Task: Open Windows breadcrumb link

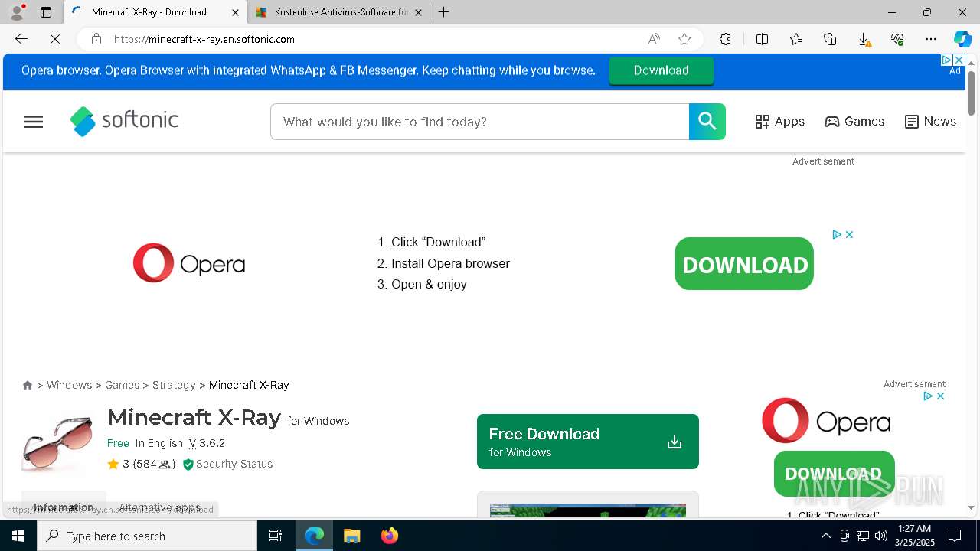Action: click(x=69, y=385)
